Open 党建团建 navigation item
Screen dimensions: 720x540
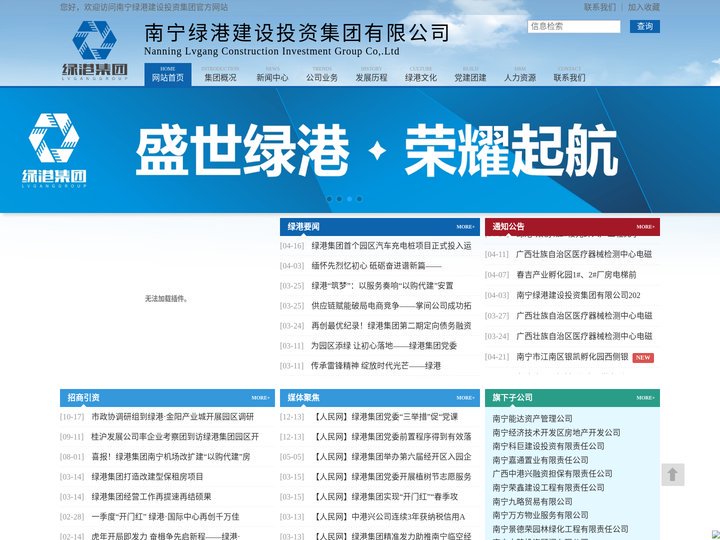point(470,74)
